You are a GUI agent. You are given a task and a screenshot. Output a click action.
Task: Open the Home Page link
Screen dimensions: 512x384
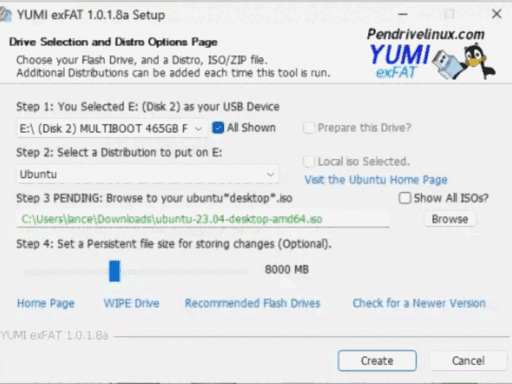[x=46, y=303]
